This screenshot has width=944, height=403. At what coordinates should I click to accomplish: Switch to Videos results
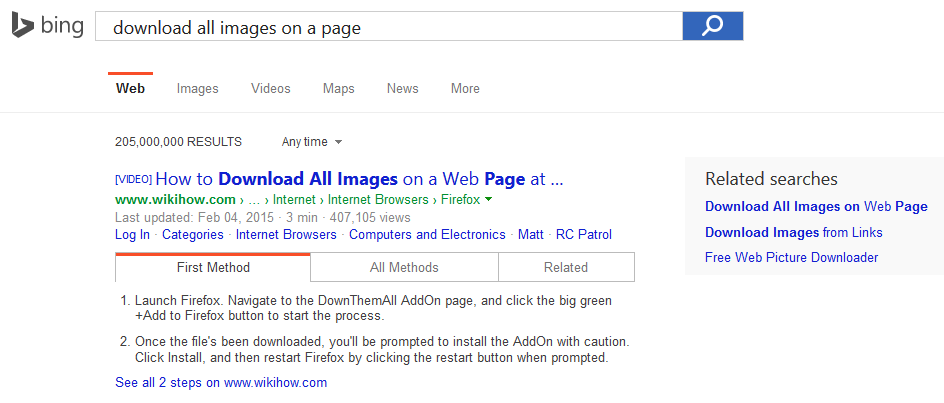271,89
